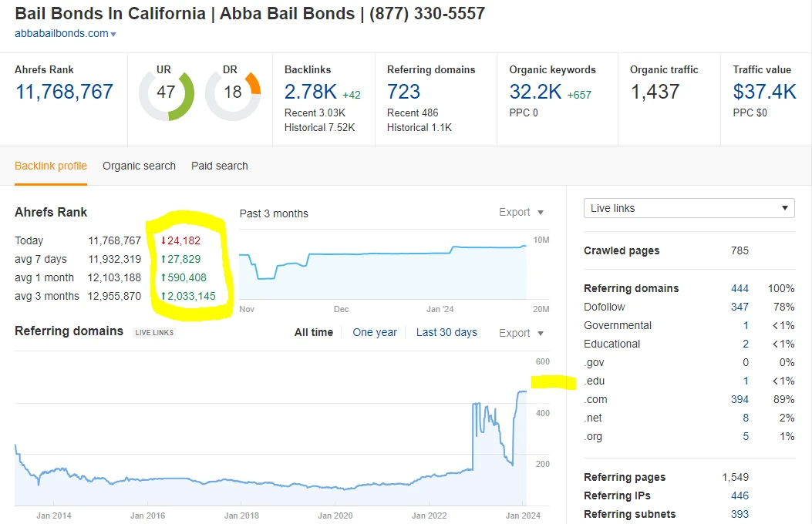Open the Referring subnets 393 link

[x=740, y=515]
